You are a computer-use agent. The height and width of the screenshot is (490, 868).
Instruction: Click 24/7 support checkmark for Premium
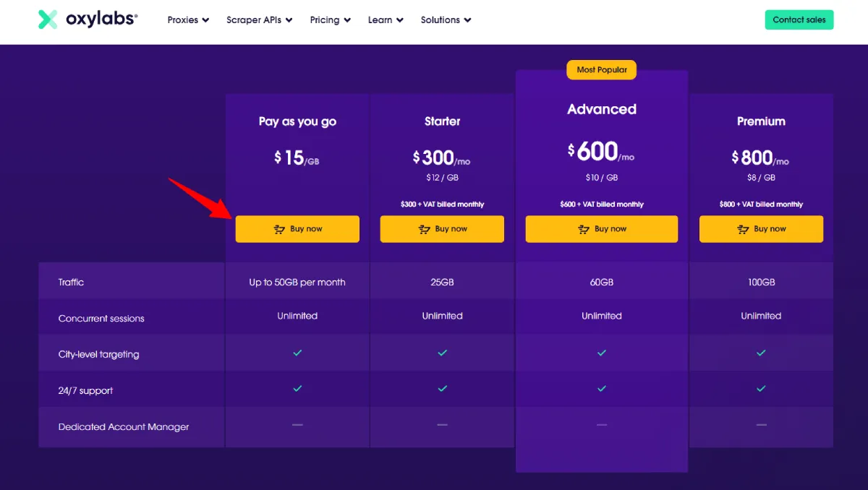pos(761,389)
